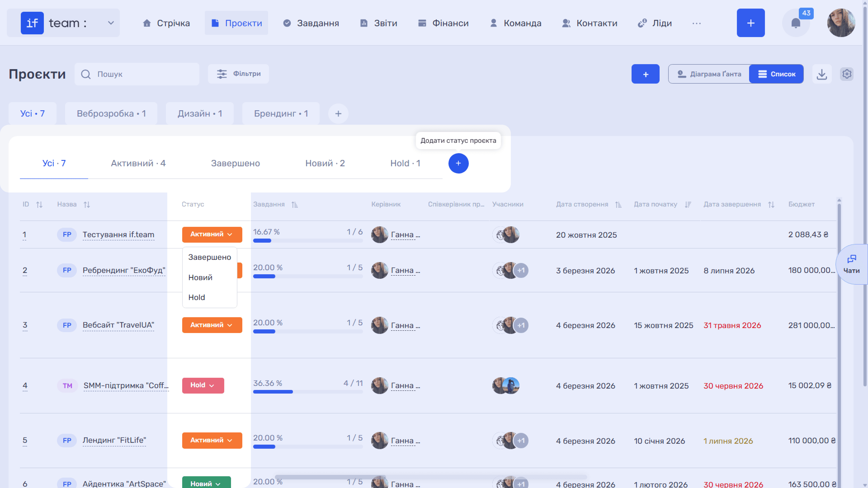The image size is (868, 488).
Task: Open manager Ганна in project 4 row
Action: point(405,386)
